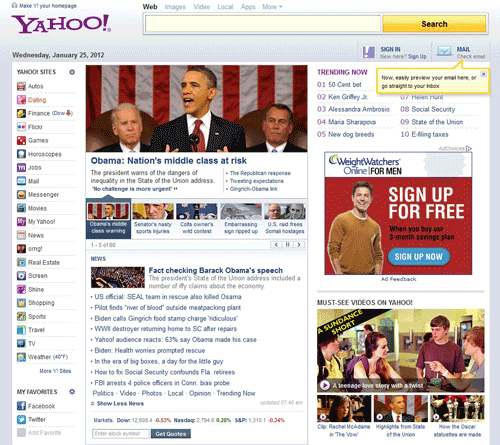
Task: Click the yellow Search button
Action: pyautogui.click(x=434, y=24)
